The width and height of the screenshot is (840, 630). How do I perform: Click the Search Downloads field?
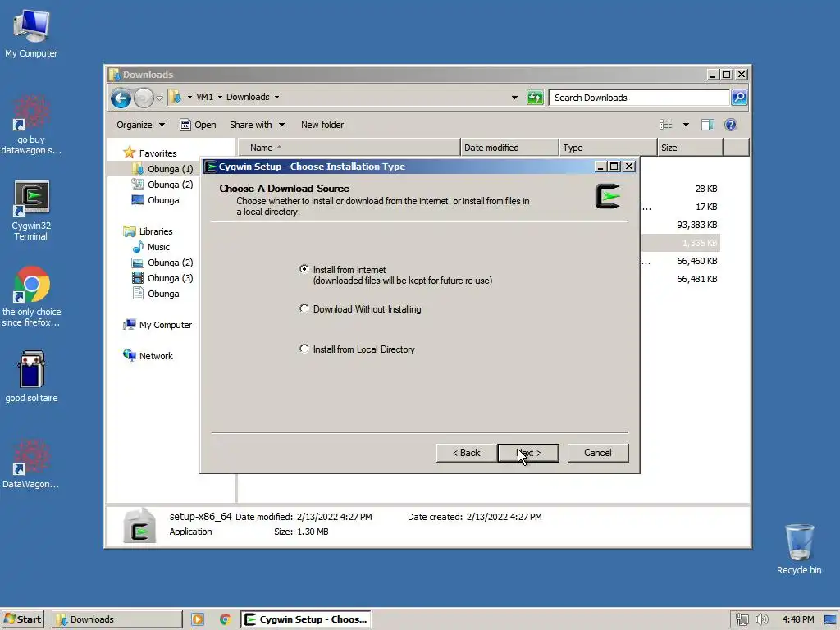pos(639,98)
